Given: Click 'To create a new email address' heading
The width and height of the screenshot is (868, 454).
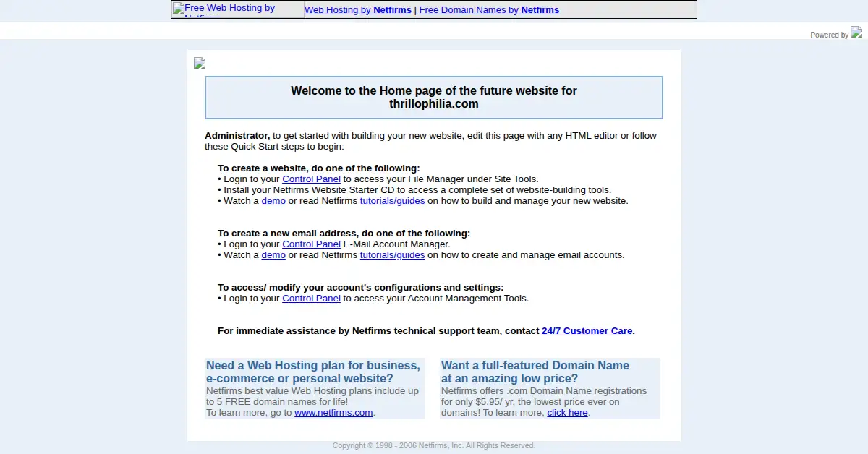Looking at the screenshot, I should point(344,234).
